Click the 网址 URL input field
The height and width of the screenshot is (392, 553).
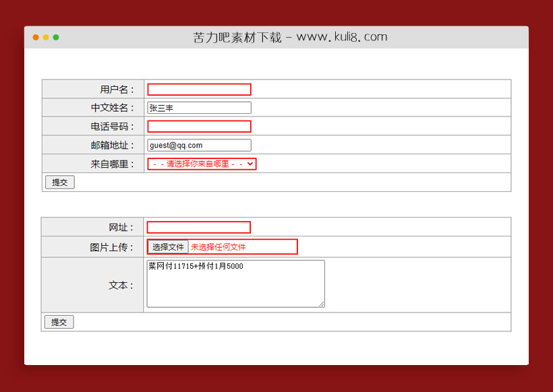198,227
